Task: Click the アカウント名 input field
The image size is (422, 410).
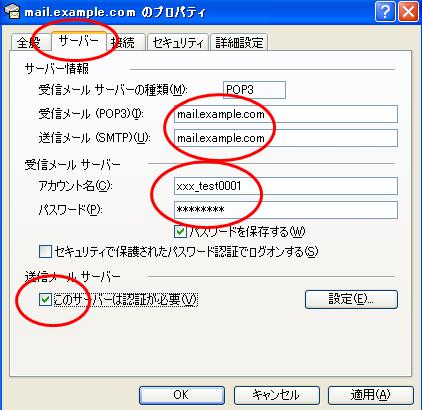Action: point(286,186)
